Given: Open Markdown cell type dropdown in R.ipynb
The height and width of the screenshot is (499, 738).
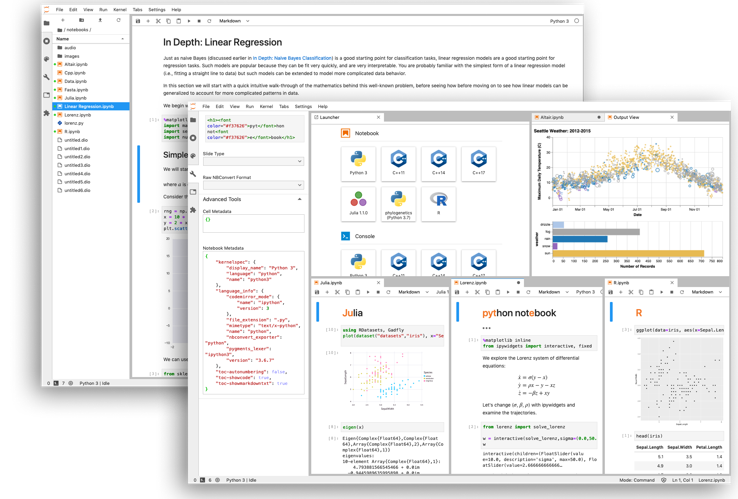Looking at the screenshot, I should (706, 292).
